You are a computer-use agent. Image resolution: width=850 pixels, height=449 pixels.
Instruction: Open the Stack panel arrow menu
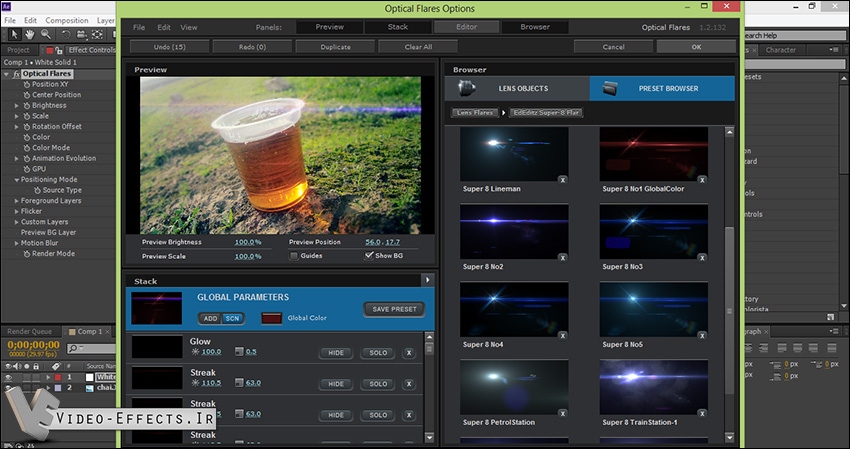pos(428,280)
